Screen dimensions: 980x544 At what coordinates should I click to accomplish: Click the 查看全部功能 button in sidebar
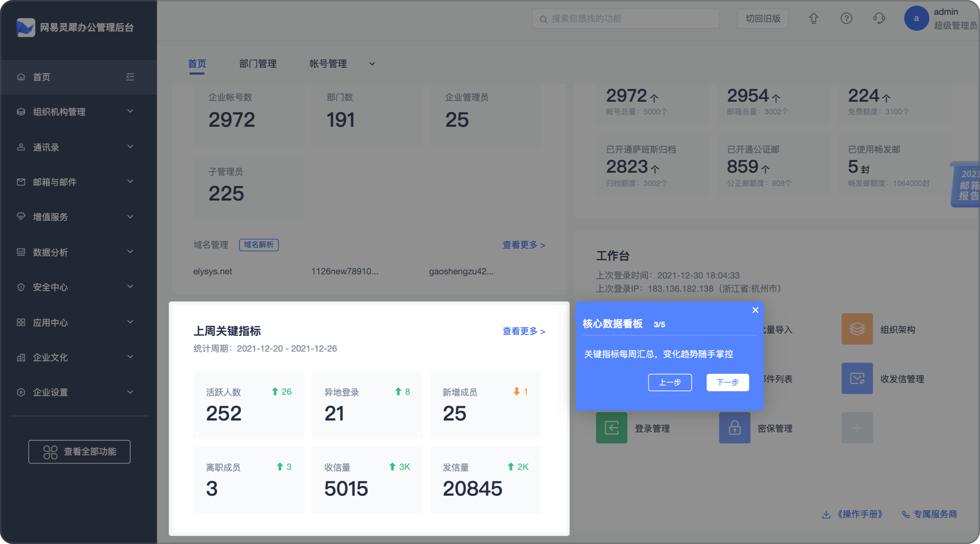pos(79,452)
